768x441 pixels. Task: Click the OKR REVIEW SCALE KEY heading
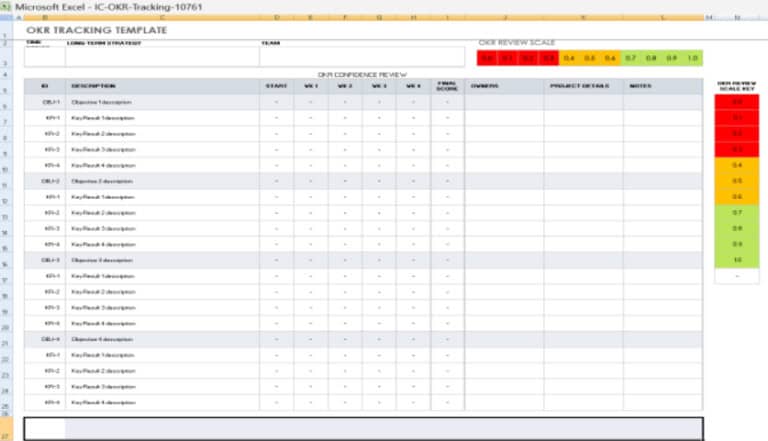737,86
